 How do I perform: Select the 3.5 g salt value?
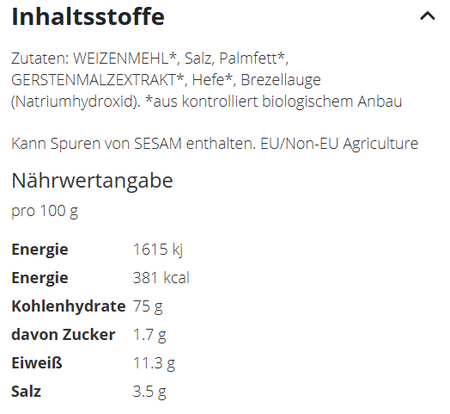point(150,391)
